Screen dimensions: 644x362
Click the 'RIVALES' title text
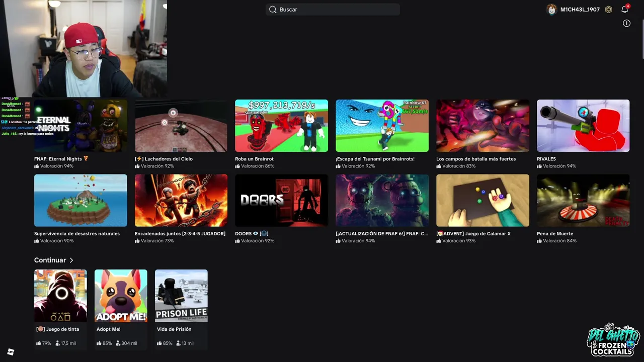tap(546, 159)
